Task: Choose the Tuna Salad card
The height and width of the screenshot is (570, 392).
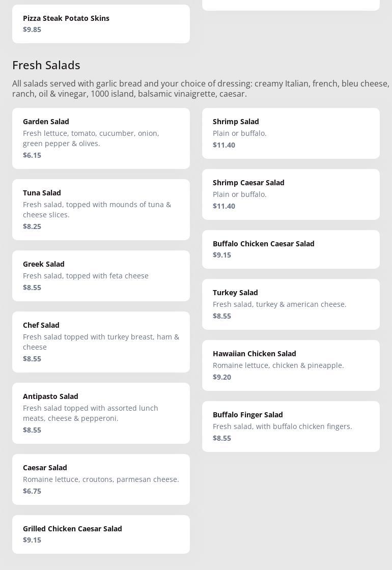Action: (x=101, y=209)
